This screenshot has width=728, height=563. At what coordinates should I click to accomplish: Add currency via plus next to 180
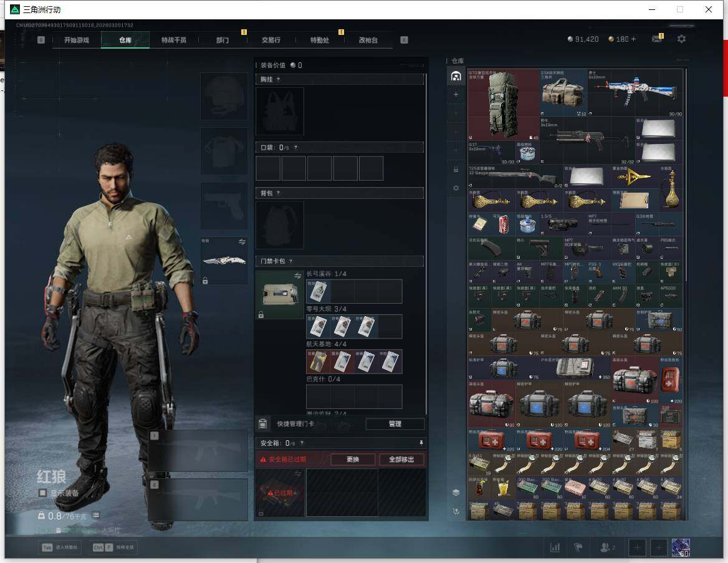(633, 39)
